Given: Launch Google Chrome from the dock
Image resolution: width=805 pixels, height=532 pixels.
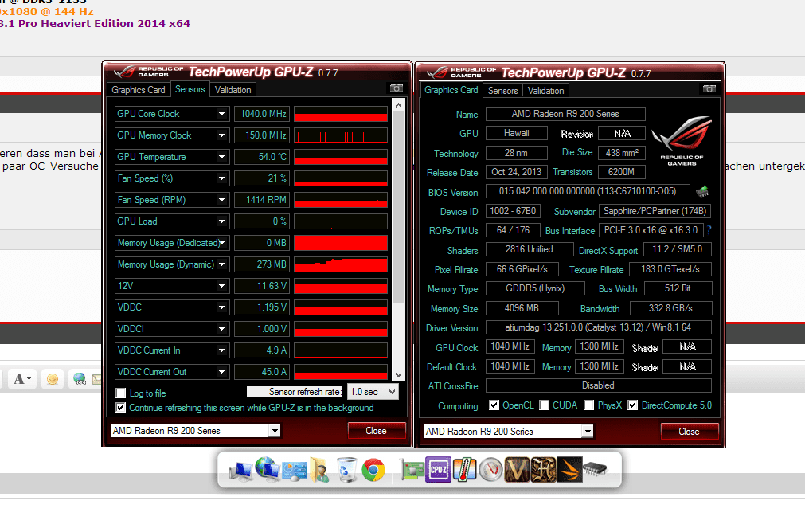Looking at the screenshot, I should 373,470.
